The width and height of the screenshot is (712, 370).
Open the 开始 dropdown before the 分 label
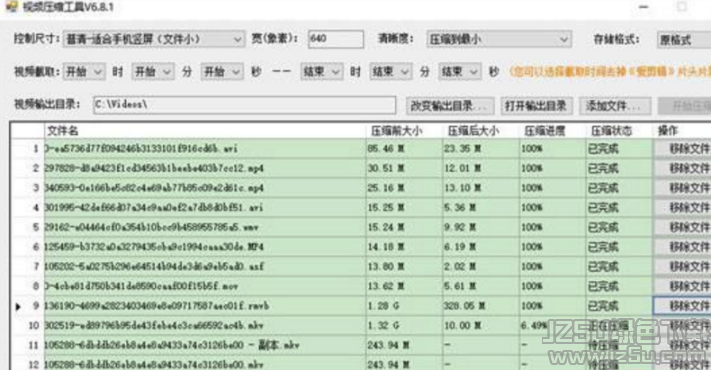[x=153, y=72]
